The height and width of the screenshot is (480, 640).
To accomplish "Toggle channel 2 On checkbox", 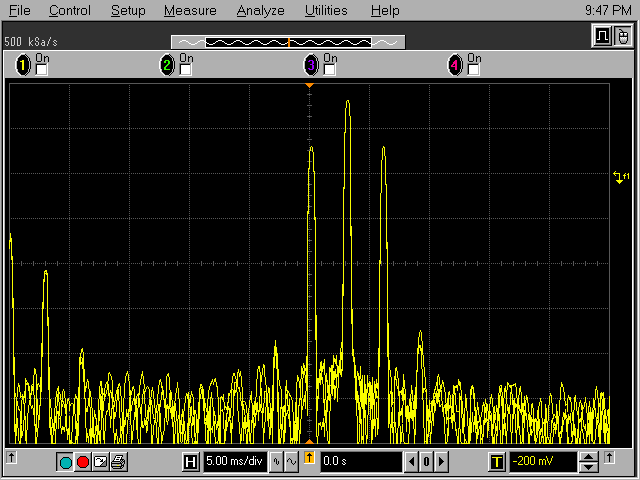I will click(x=186, y=70).
